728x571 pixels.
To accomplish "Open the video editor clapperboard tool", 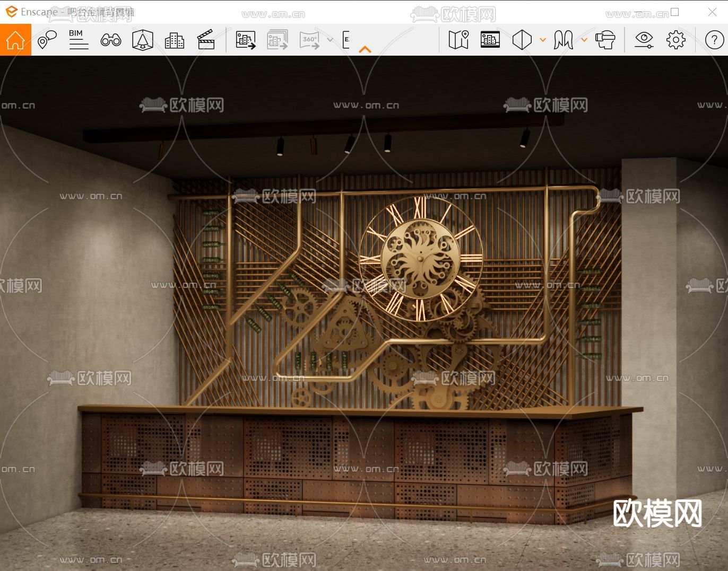I will 206,40.
